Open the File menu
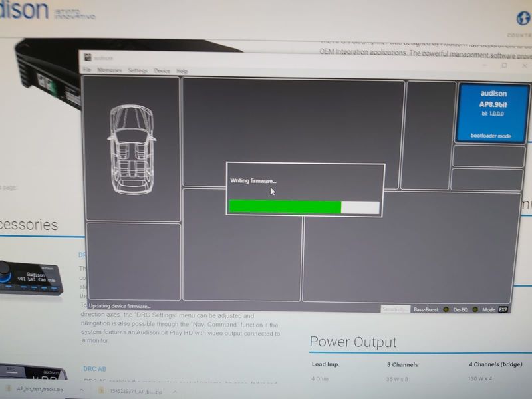The width and height of the screenshot is (532, 399). point(87,70)
